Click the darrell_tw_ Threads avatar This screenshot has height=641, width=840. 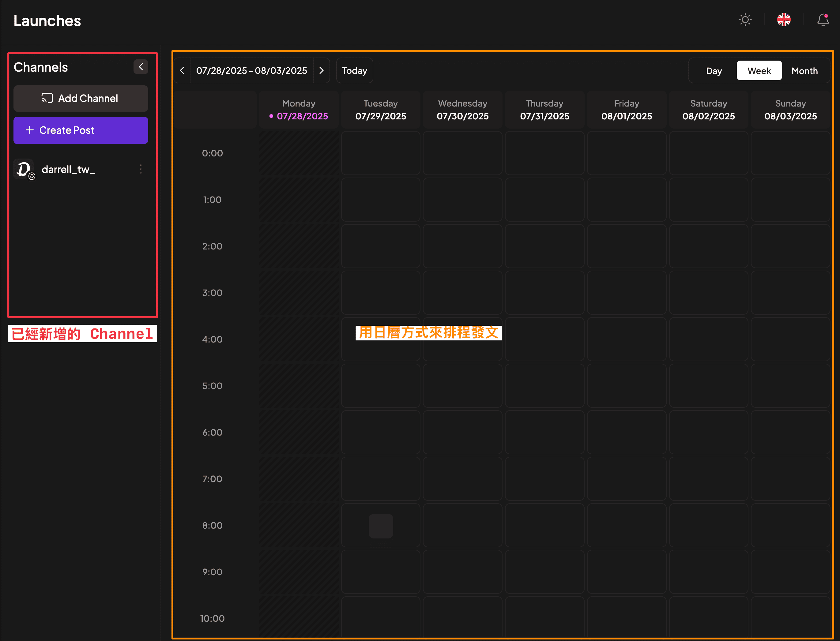tap(24, 169)
